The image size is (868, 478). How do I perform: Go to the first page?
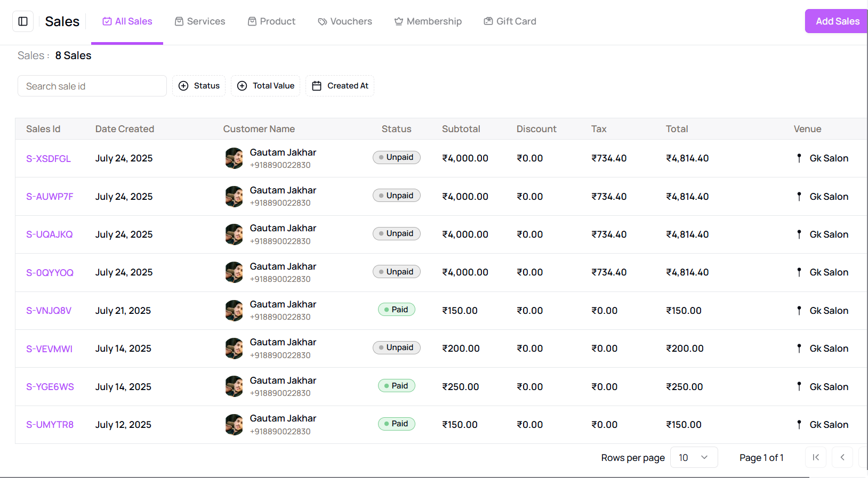point(816,458)
